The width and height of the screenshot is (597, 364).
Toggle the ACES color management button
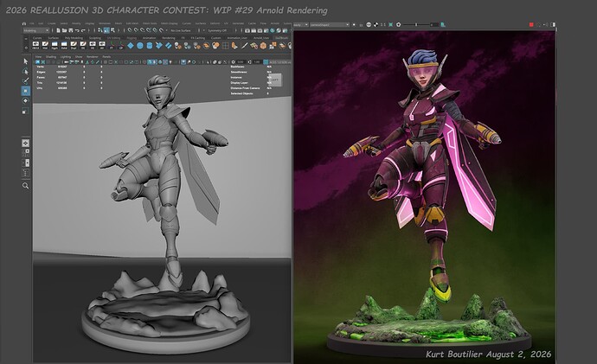[266, 61]
